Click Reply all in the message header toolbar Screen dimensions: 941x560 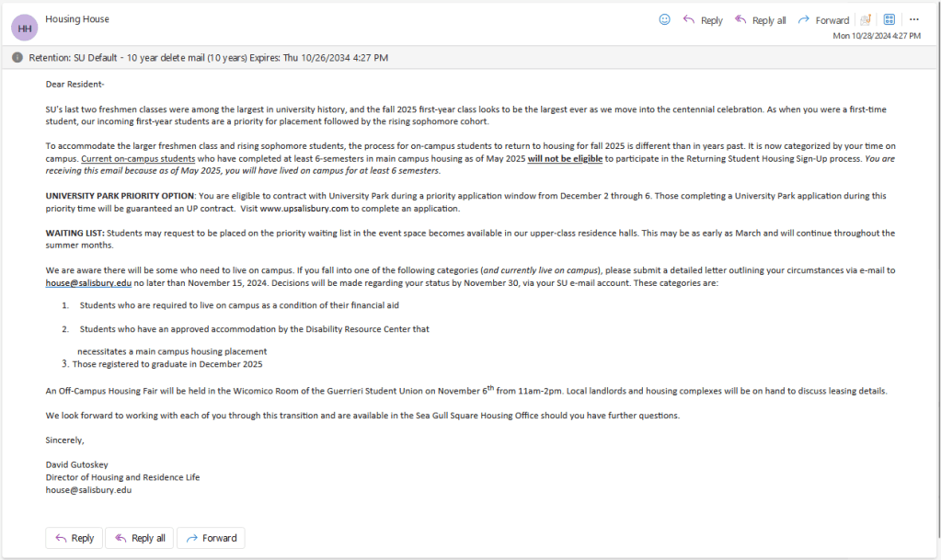(760, 20)
